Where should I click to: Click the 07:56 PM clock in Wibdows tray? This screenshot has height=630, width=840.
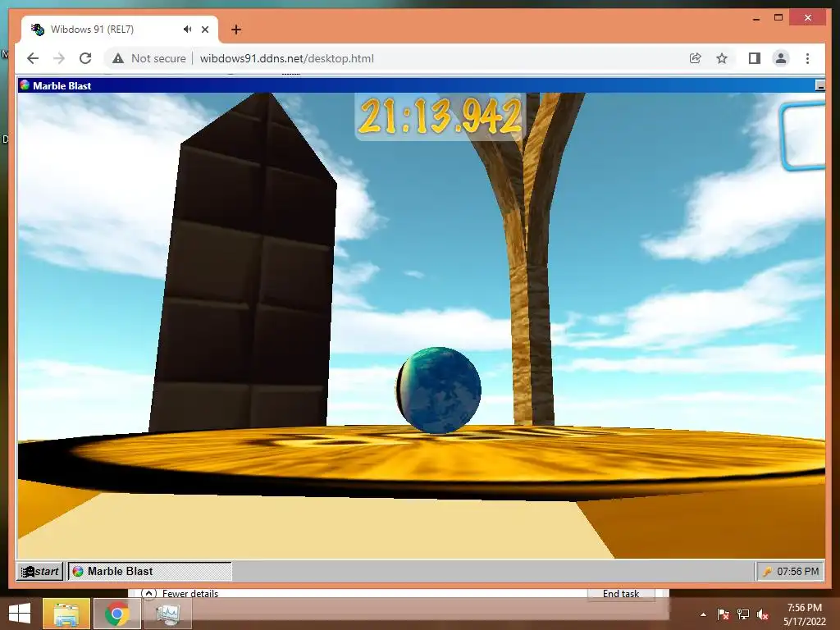pyautogui.click(x=797, y=572)
